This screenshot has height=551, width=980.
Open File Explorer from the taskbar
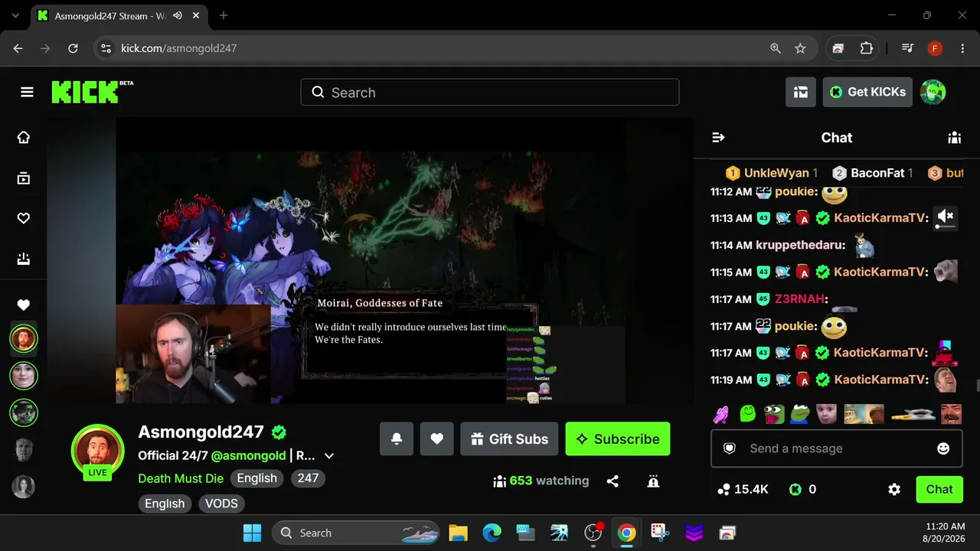(458, 533)
